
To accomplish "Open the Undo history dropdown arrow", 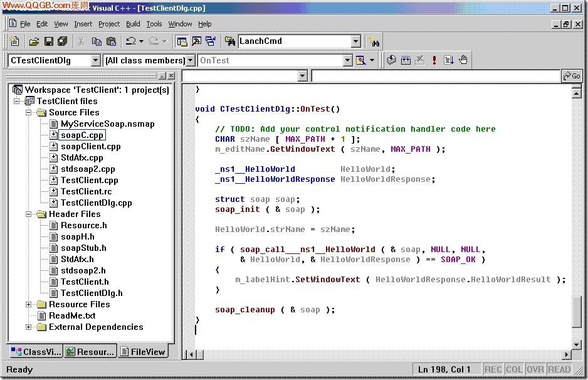I will pyautogui.click(x=142, y=41).
